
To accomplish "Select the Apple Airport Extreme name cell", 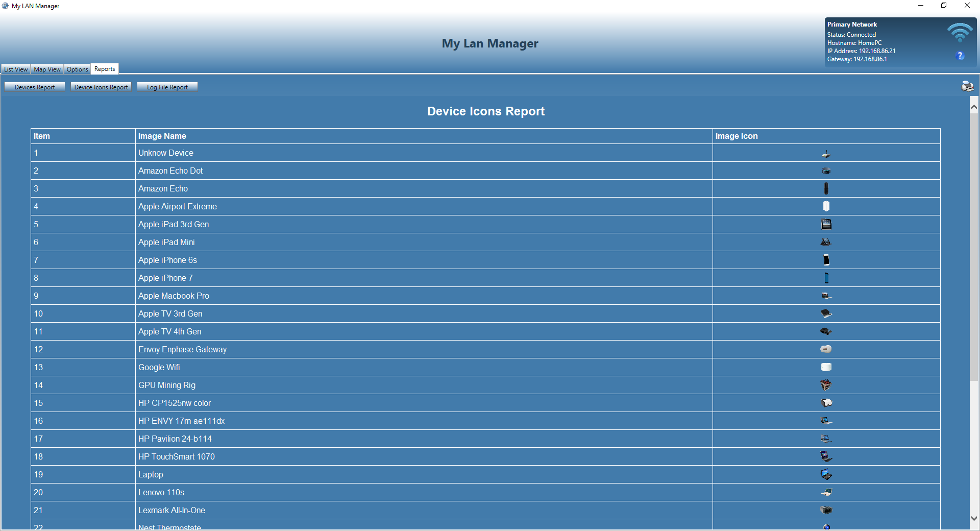I will point(424,207).
